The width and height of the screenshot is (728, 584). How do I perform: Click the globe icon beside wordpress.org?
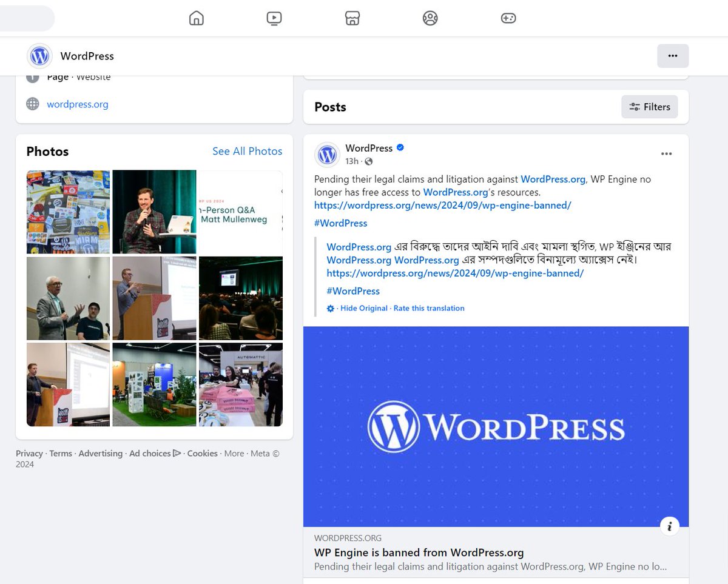click(x=33, y=104)
